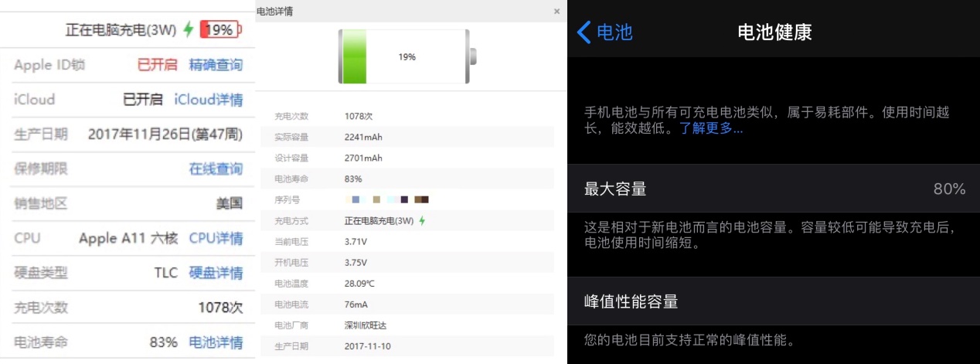Click the 保修期限 label
Screen dimensions: 980x364
[41, 168]
